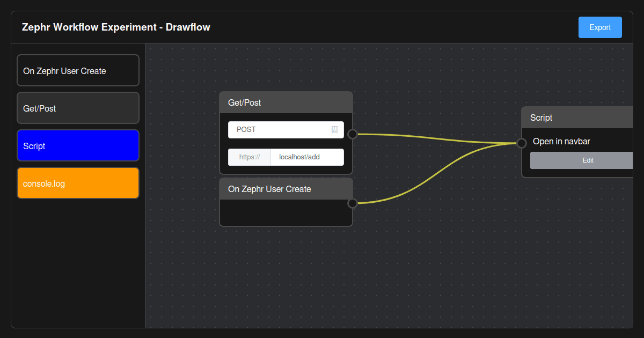Click the input port of the Script node
The image size is (644, 338).
[x=521, y=143]
